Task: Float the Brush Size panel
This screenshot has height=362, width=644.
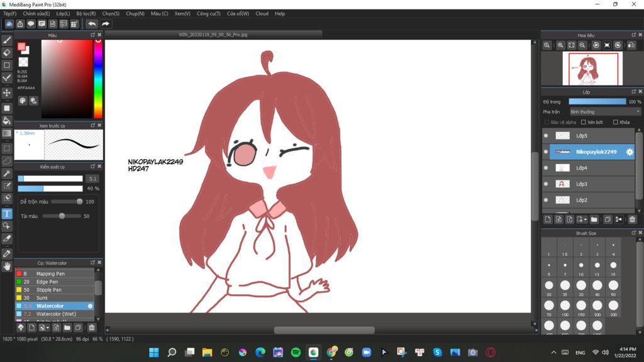Action: 634,233
